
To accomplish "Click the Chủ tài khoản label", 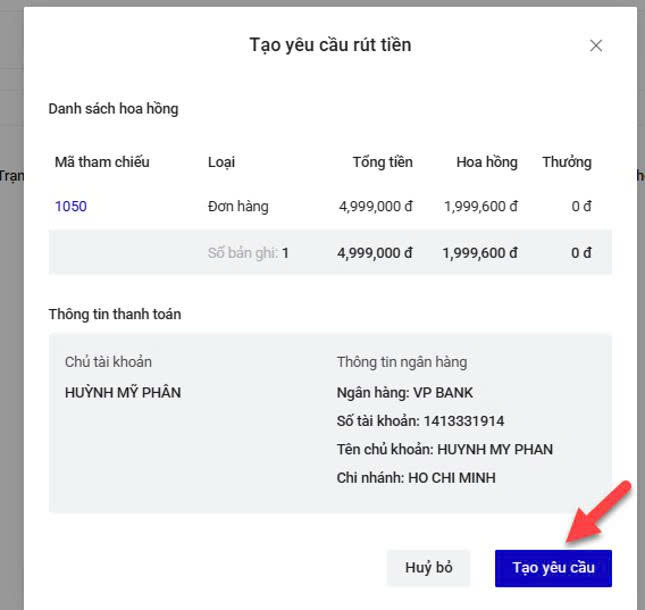I will coord(108,362).
